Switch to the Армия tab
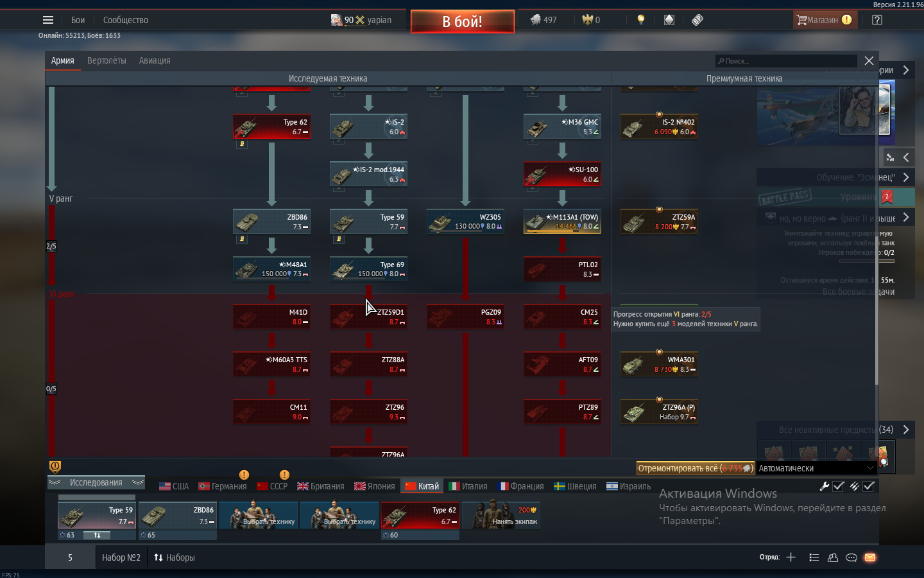Viewport: 924px width, 578px height. click(63, 60)
